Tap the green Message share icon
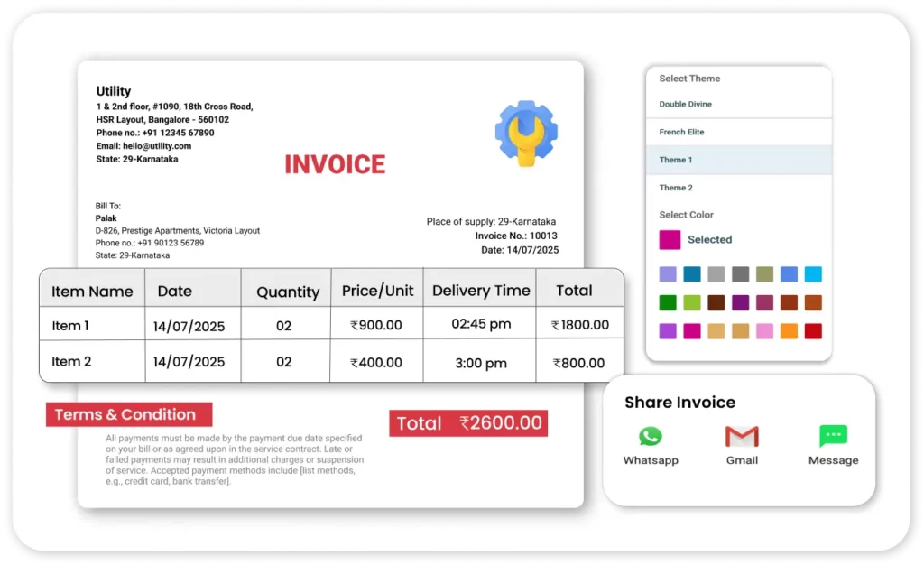Screen dimensions: 924x565 (833, 437)
